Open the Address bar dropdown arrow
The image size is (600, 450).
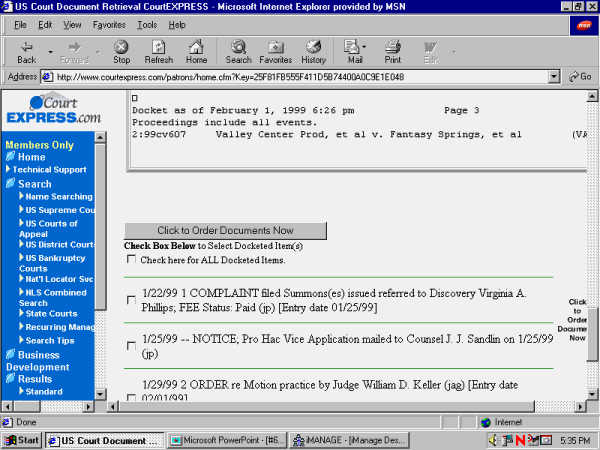[x=554, y=77]
